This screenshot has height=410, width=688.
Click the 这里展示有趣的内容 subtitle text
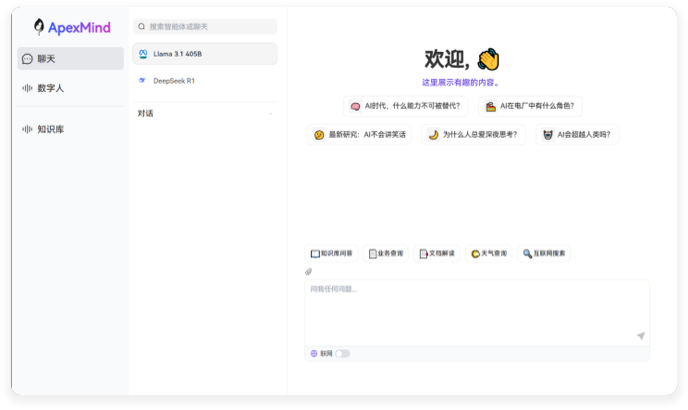[461, 83]
